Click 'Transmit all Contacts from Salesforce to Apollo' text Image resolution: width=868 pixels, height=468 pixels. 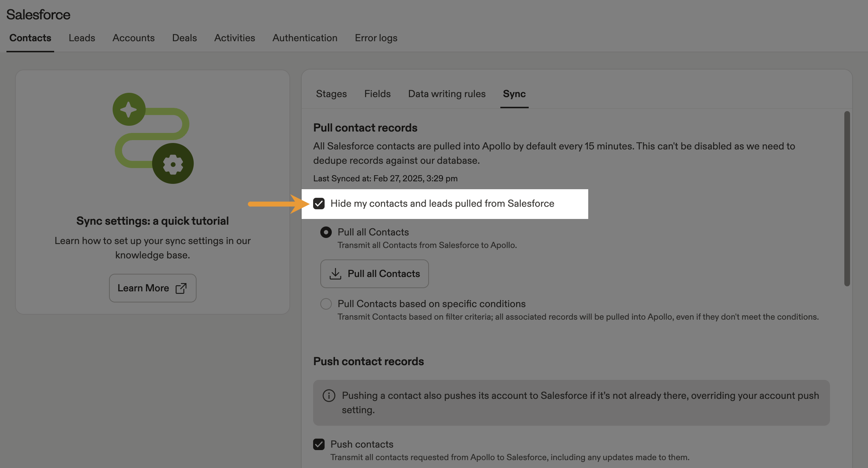tap(427, 245)
